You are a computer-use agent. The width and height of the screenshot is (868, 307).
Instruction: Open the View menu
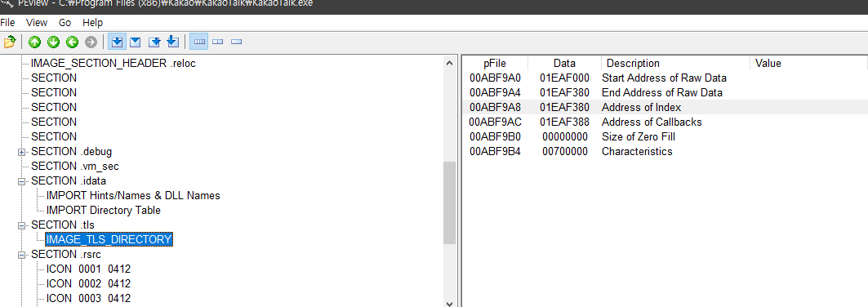coord(37,23)
